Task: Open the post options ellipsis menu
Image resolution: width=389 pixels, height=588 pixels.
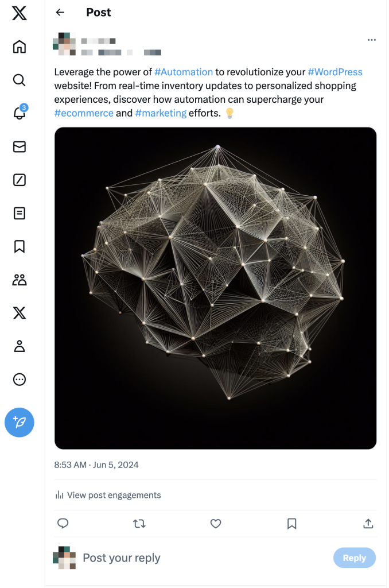Action: [x=372, y=40]
